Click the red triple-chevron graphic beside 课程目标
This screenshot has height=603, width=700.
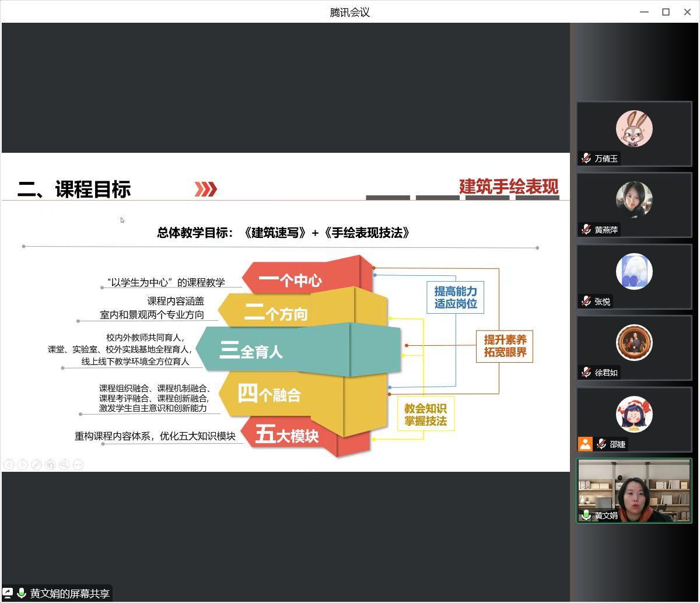[x=206, y=189]
